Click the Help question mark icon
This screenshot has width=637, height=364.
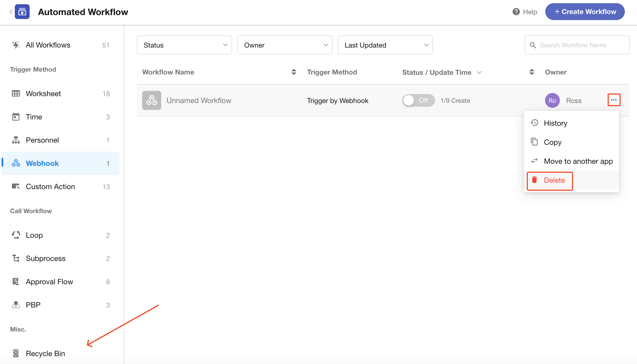[x=516, y=12]
